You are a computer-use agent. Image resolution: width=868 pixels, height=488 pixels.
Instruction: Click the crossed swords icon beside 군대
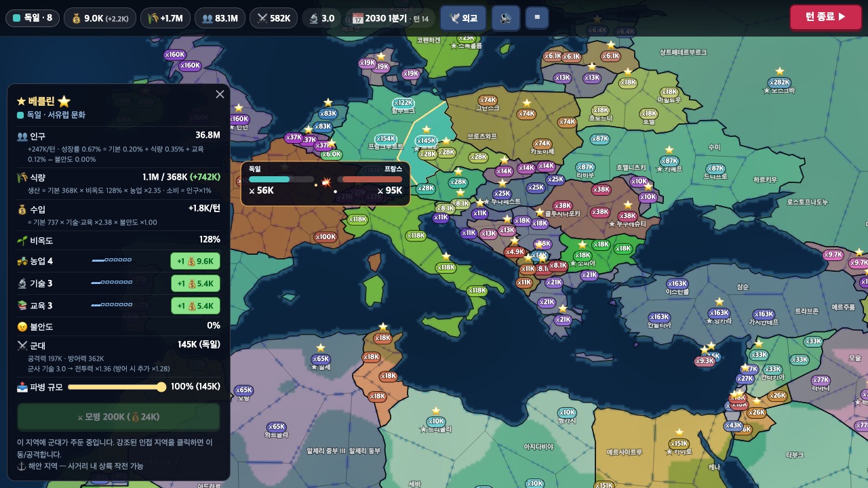tap(22, 346)
